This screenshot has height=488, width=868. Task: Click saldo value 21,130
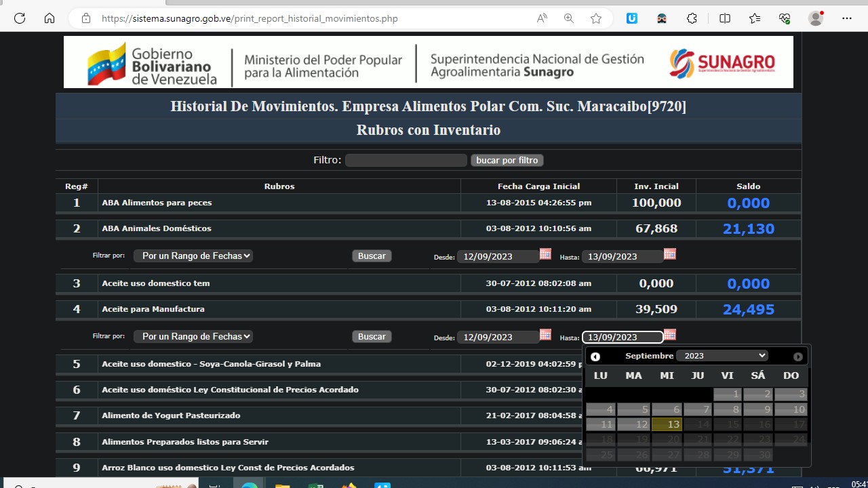[749, 229]
